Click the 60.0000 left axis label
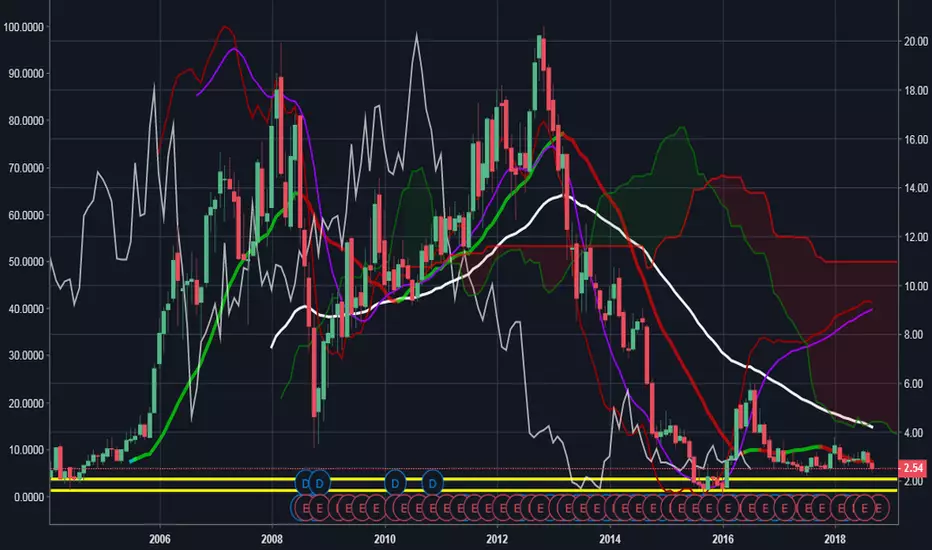The image size is (932, 550). (26, 215)
